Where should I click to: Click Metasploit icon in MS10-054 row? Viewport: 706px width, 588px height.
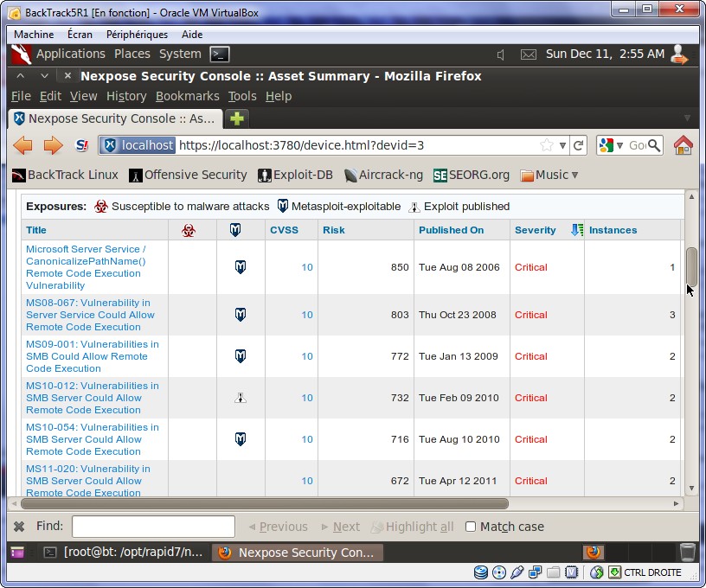[x=241, y=439]
